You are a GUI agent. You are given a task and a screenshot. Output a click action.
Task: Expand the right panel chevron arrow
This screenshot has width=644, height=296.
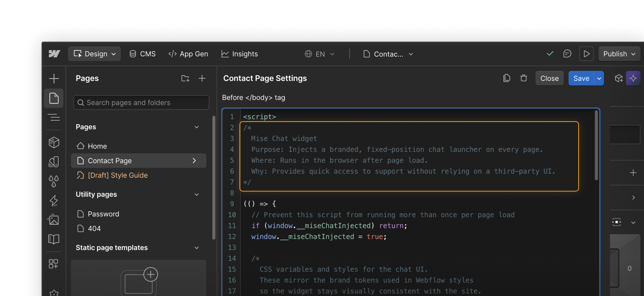point(633,198)
